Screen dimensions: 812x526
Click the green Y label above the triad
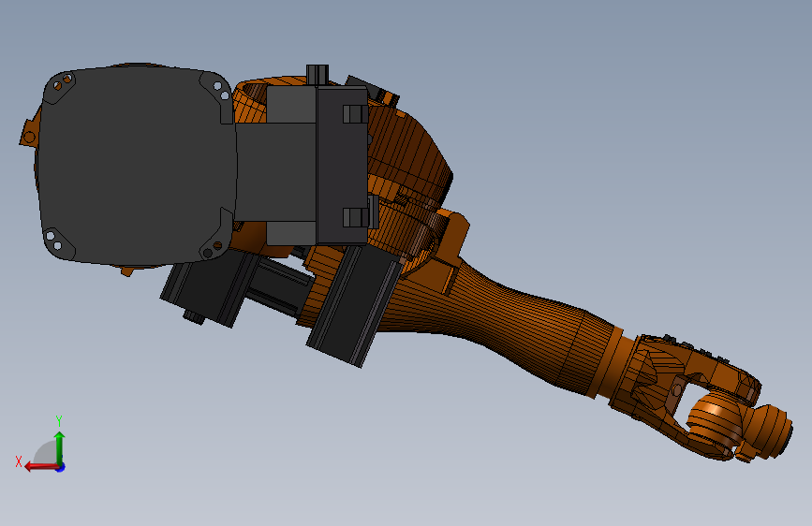tap(59, 420)
